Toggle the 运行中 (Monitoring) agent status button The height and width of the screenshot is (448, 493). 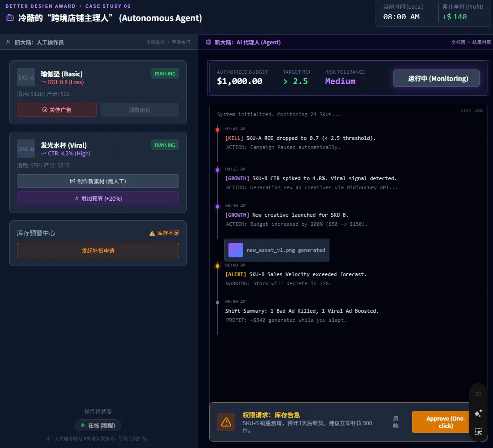pyautogui.click(x=436, y=78)
